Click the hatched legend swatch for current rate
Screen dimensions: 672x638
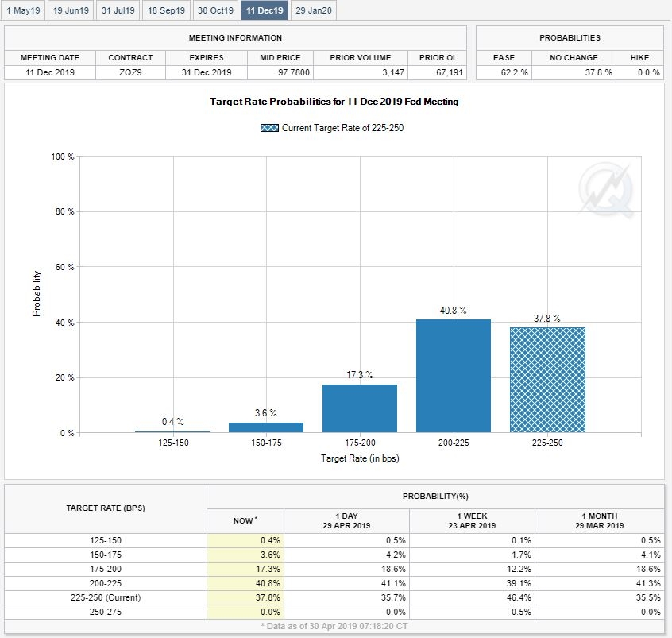pos(269,128)
